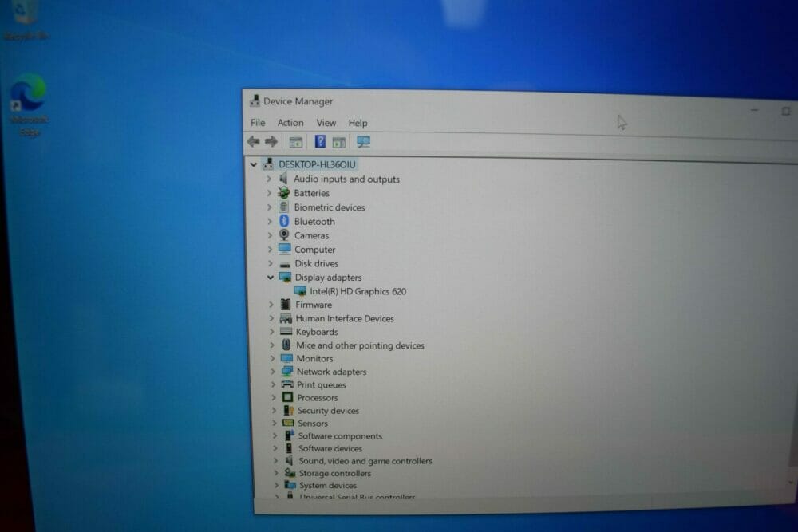Select the Network adapters row
The height and width of the screenshot is (532, 798).
(331, 372)
